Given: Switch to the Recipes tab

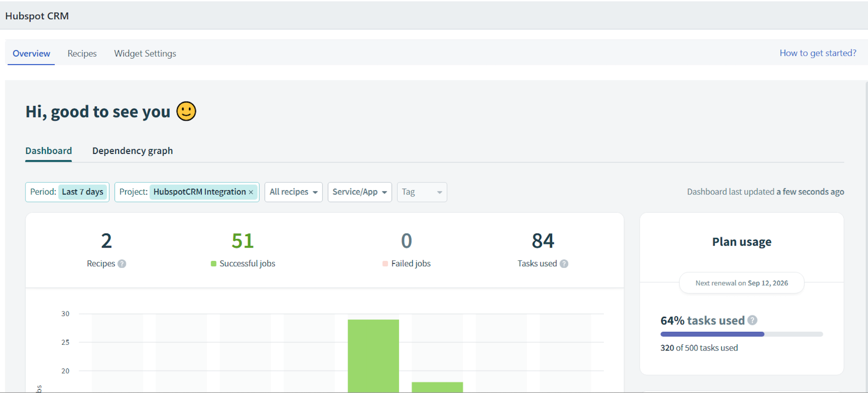Looking at the screenshot, I should pyautogui.click(x=82, y=53).
